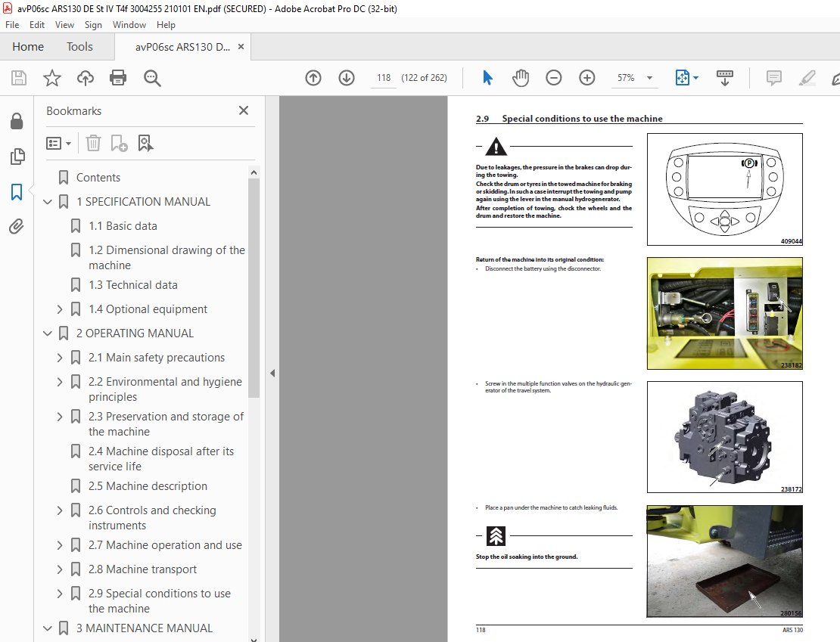Switch to the Home tab
The width and height of the screenshot is (840, 642).
click(28, 47)
